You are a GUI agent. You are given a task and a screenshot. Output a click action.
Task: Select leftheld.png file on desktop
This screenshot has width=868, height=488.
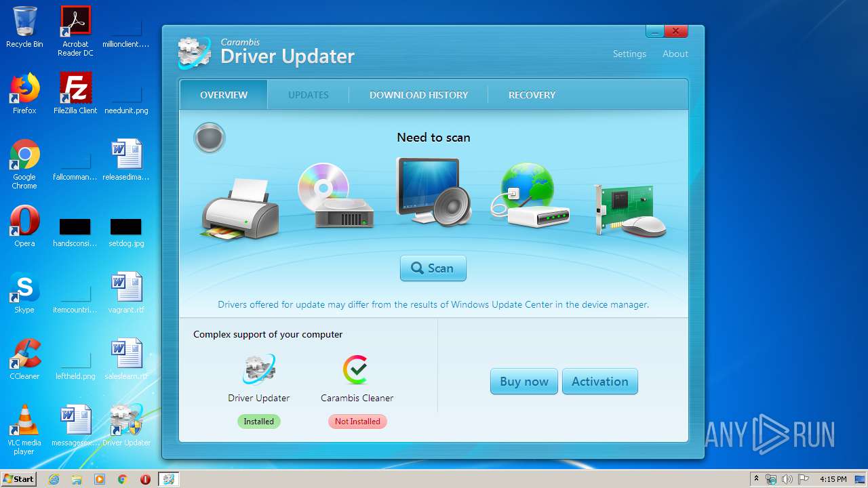tap(75, 363)
